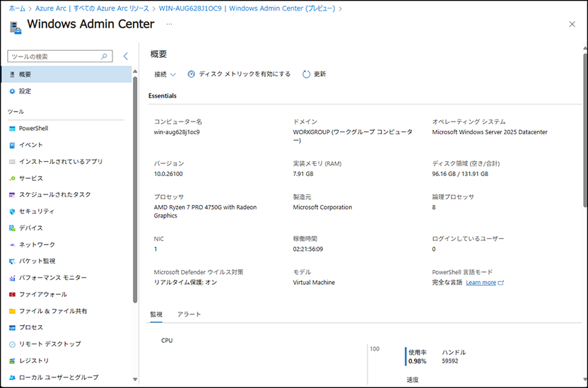Click the disk value 96.16 GB / 131.91 GB
Image resolution: width=588 pixels, height=388 pixels.
(460, 174)
